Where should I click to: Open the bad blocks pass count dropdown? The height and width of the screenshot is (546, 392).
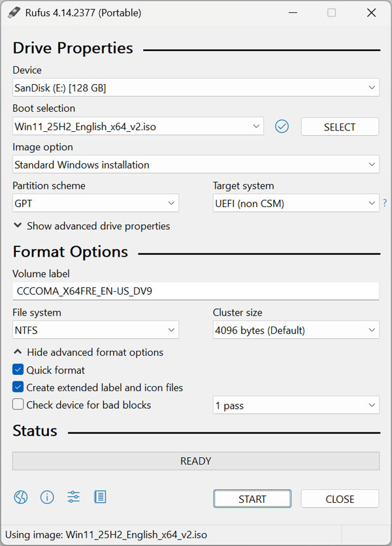296,405
